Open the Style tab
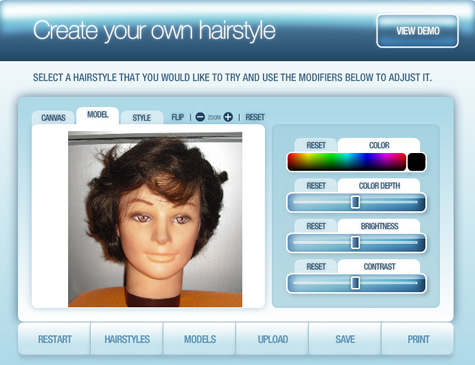Image resolution: width=475 pixels, height=365 pixels. click(x=142, y=118)
